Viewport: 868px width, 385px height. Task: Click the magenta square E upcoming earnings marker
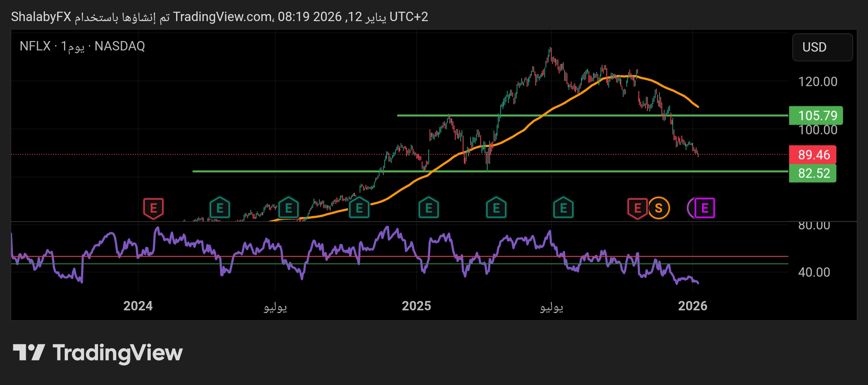704,208
